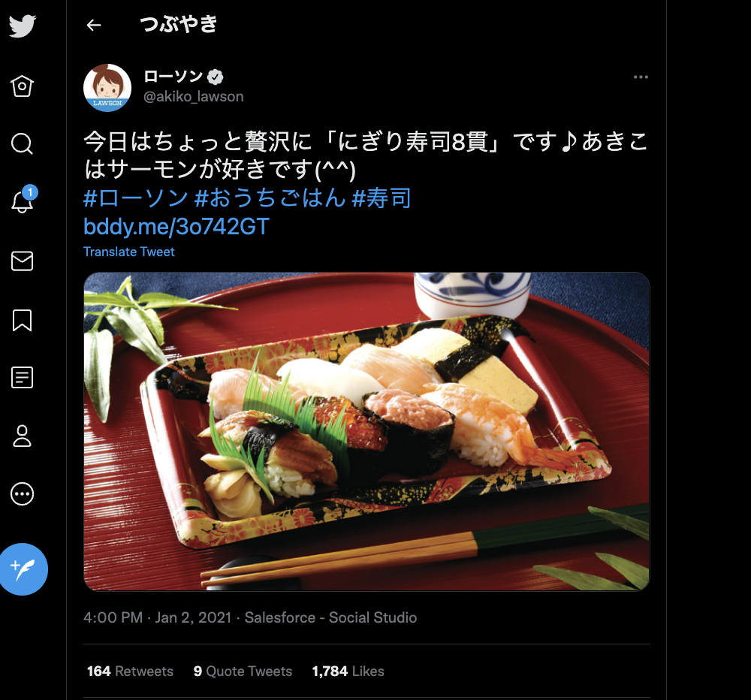View the 164 Retweets list
751x700 pixels.
click(130, 671)
